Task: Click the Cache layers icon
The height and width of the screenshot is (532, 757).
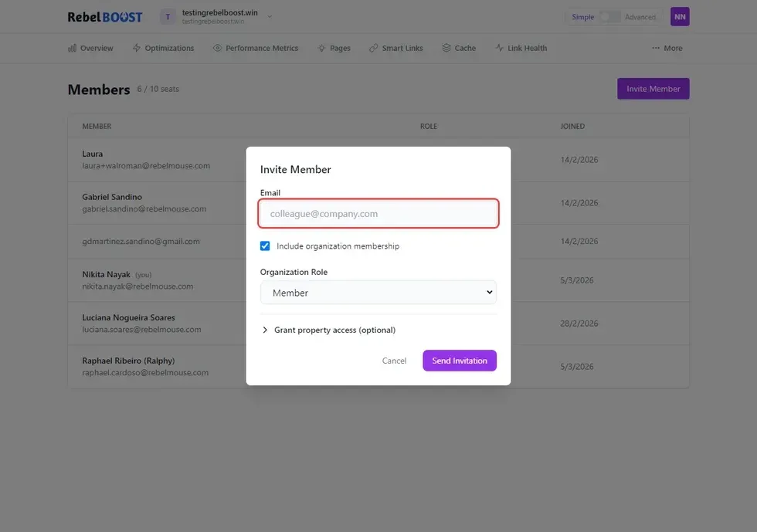Action: [x=446, y=48]
